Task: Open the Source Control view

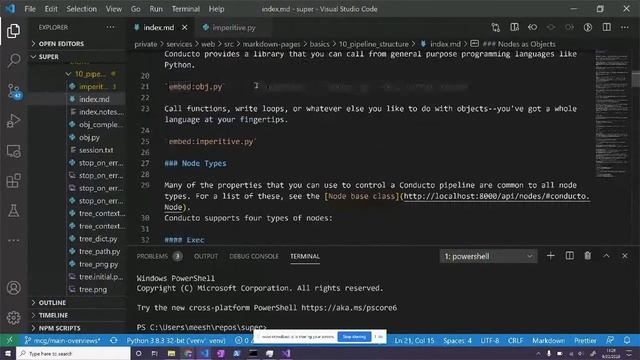Action: click(x=14, y=91)
